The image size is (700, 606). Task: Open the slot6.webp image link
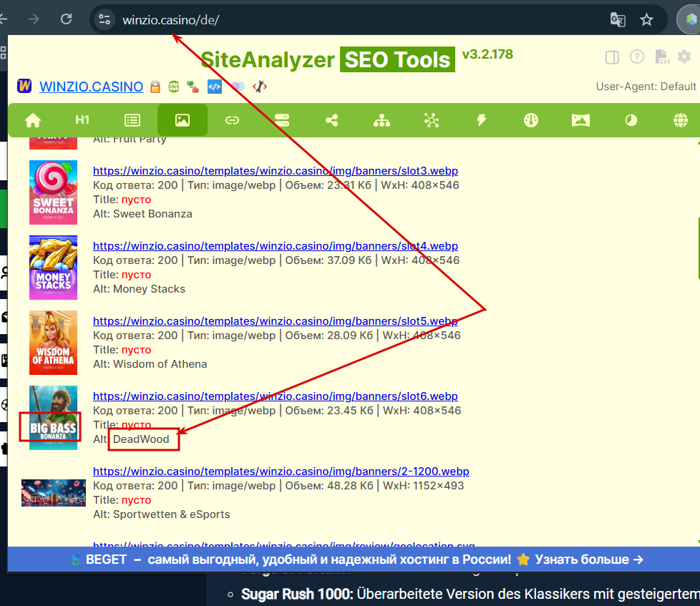(276, 396)
